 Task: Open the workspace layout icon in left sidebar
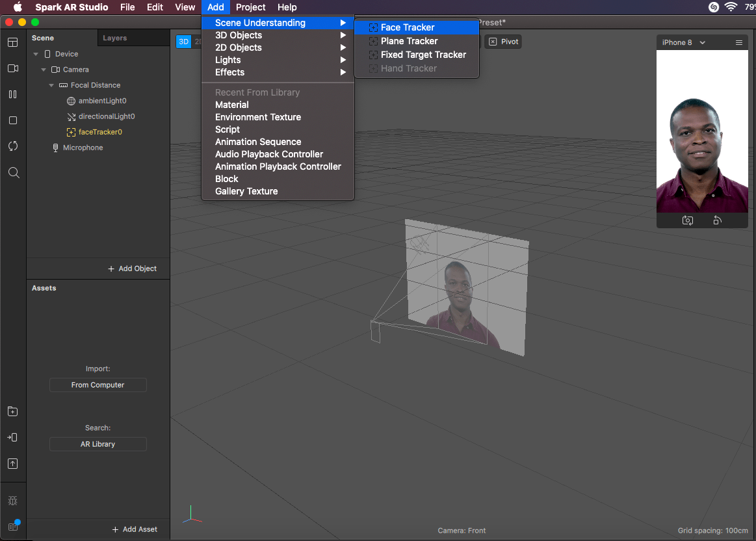coord(13,42)
